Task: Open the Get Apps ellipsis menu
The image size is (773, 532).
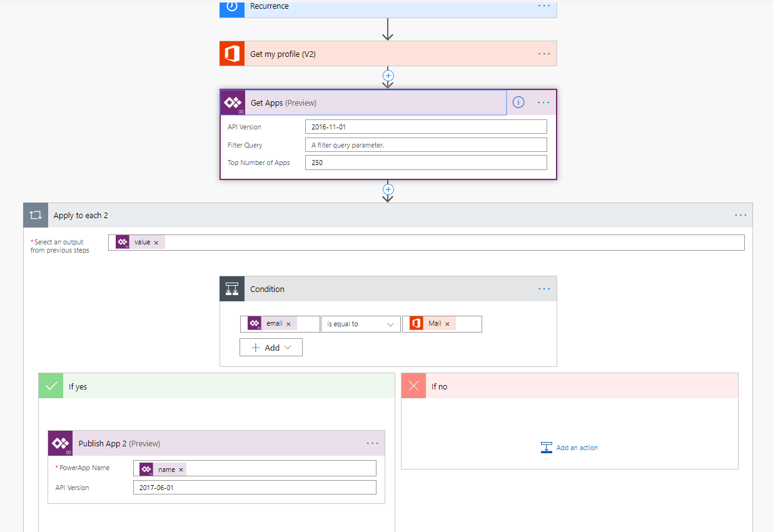Action: (x=543, y=103)
